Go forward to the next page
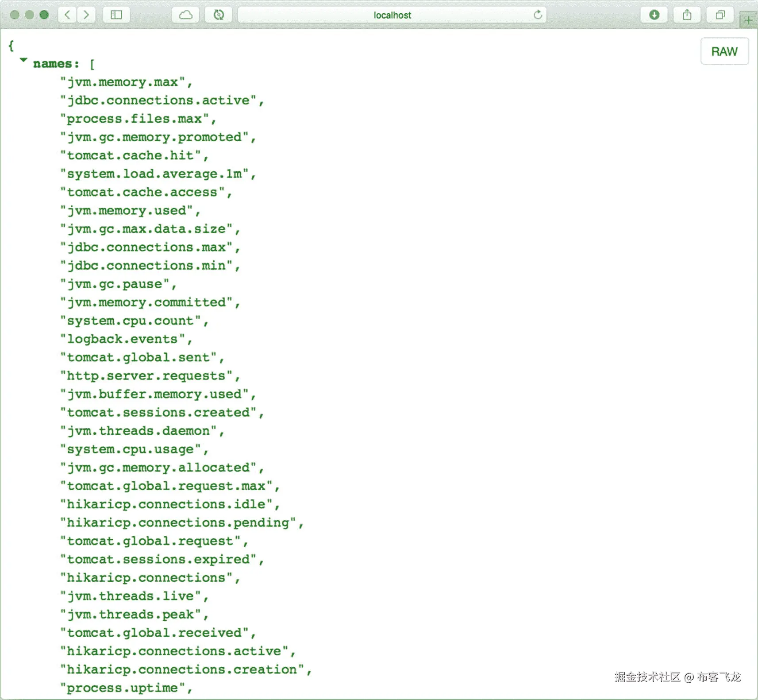758x700 pixels. tap(87, 15)
